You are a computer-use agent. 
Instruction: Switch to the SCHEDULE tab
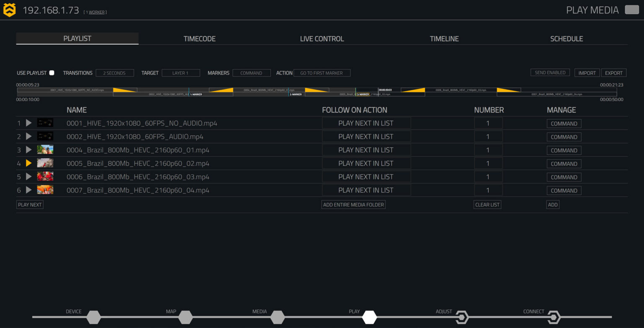point(567,38)
